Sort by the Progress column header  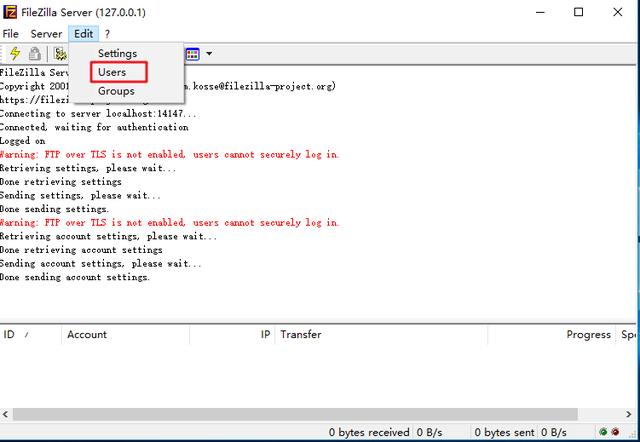pyautogui.click(x=551, y=335)
